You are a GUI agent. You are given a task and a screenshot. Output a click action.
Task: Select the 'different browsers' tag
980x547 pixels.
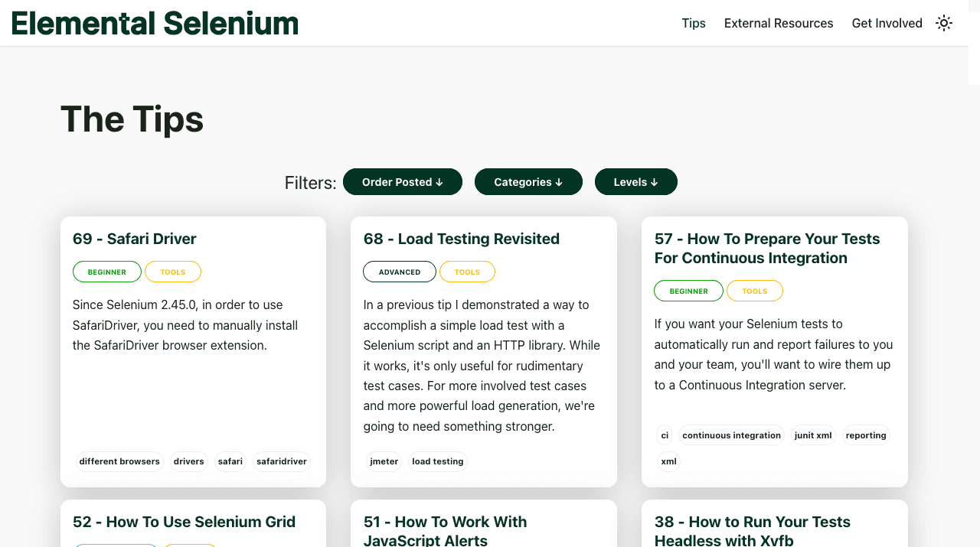[119, 461]
